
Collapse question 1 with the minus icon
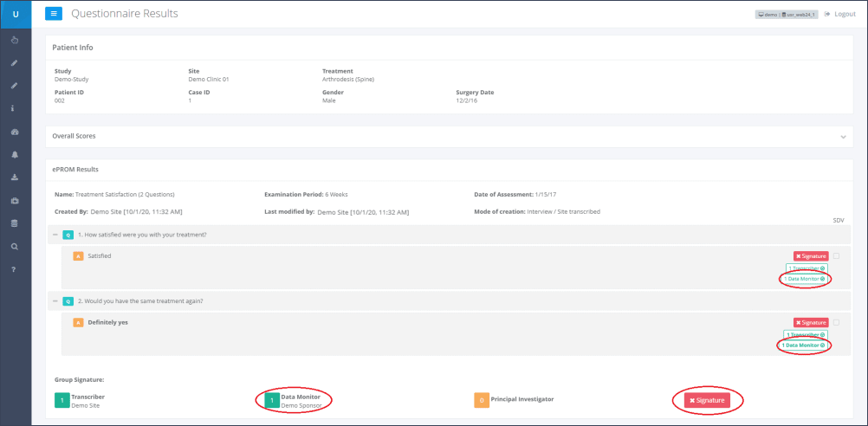[55, 235]
